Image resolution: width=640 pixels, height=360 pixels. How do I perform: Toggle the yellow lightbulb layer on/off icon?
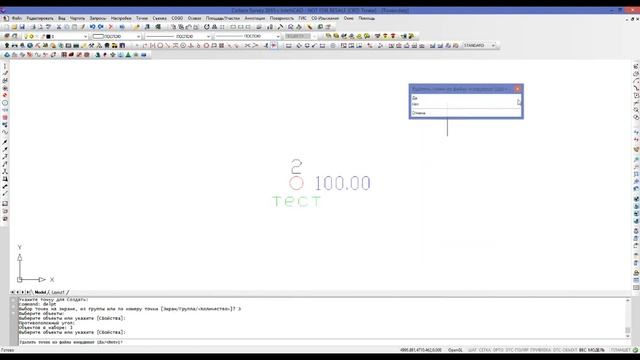pyautogui.click(x=26, y=36)
